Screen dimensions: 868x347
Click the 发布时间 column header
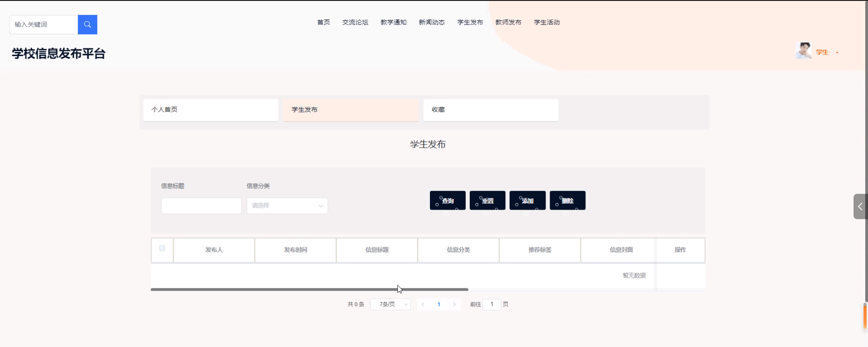point(296,250)
